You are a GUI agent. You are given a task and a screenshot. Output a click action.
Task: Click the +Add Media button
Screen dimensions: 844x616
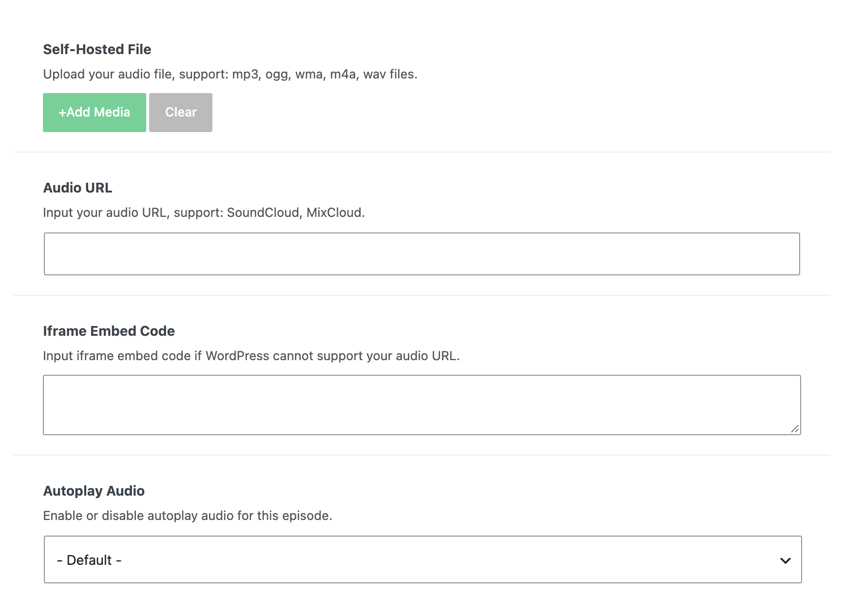point(95,113)
